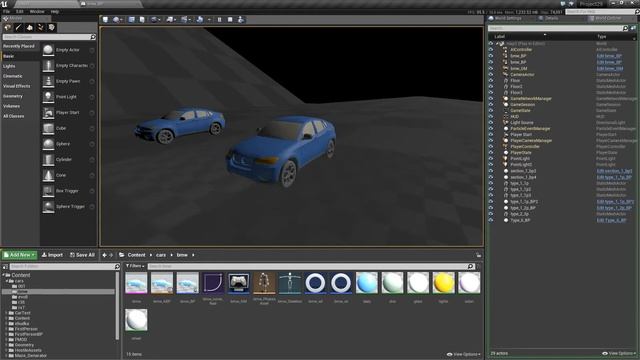
Task: Open the Source Control toolbar icon
Action: point(117,20)
